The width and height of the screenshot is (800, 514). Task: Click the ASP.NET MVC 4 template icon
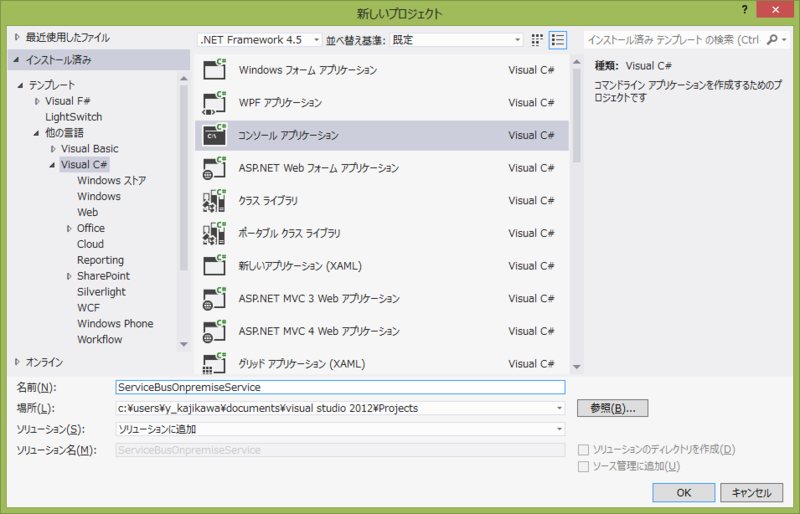tap(214, 331)
